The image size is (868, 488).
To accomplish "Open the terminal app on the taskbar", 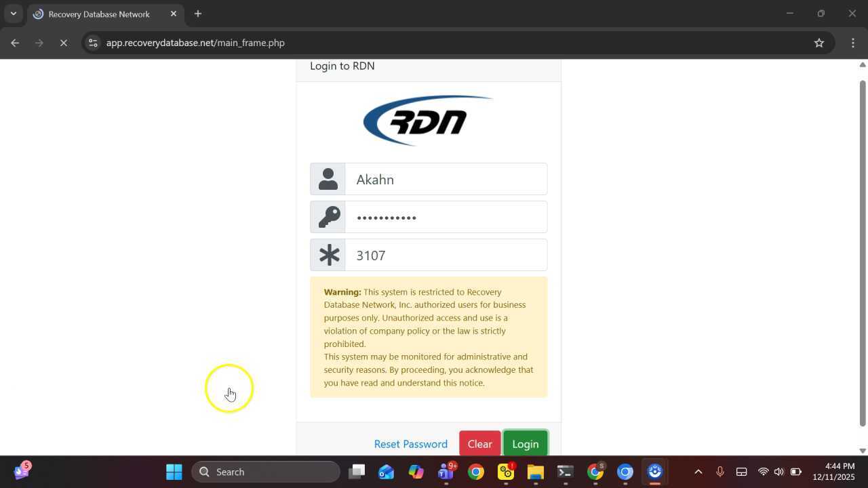I will point(566,472).
